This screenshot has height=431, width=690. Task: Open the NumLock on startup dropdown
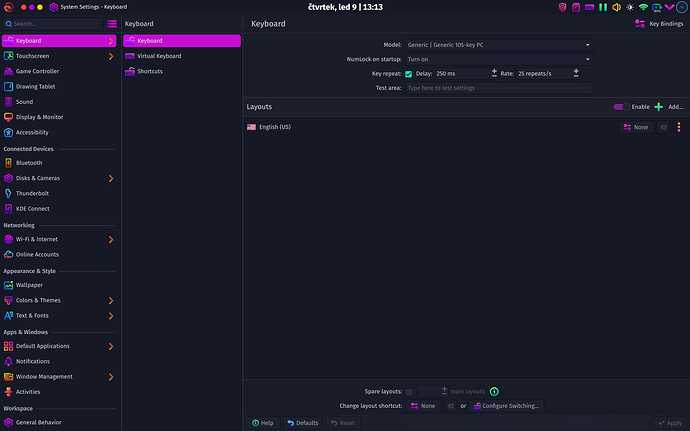498,59
